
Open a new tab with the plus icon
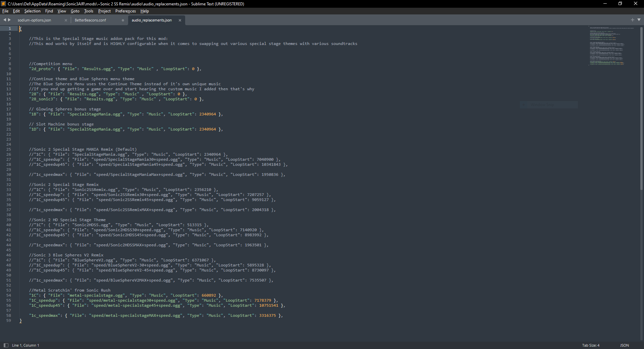pos(632,20)
